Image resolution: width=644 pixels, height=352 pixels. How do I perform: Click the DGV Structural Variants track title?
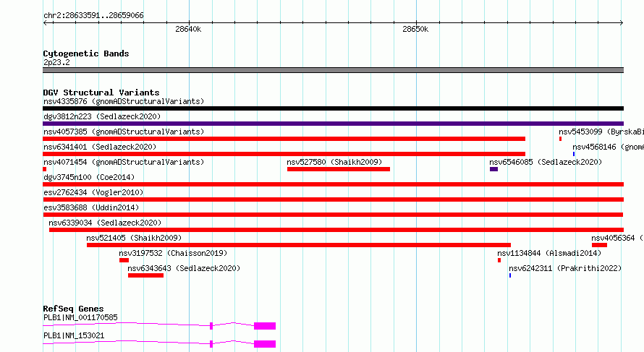click(101, 93)
